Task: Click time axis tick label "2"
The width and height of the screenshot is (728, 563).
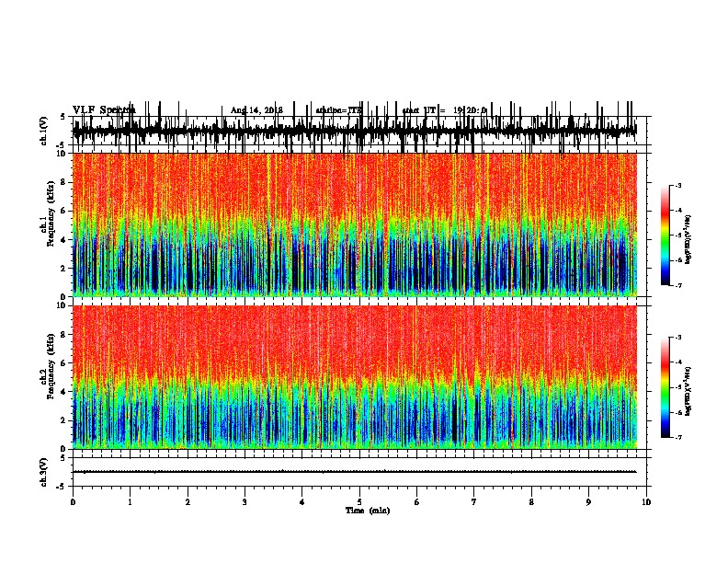Action: (x=188, y=502)
